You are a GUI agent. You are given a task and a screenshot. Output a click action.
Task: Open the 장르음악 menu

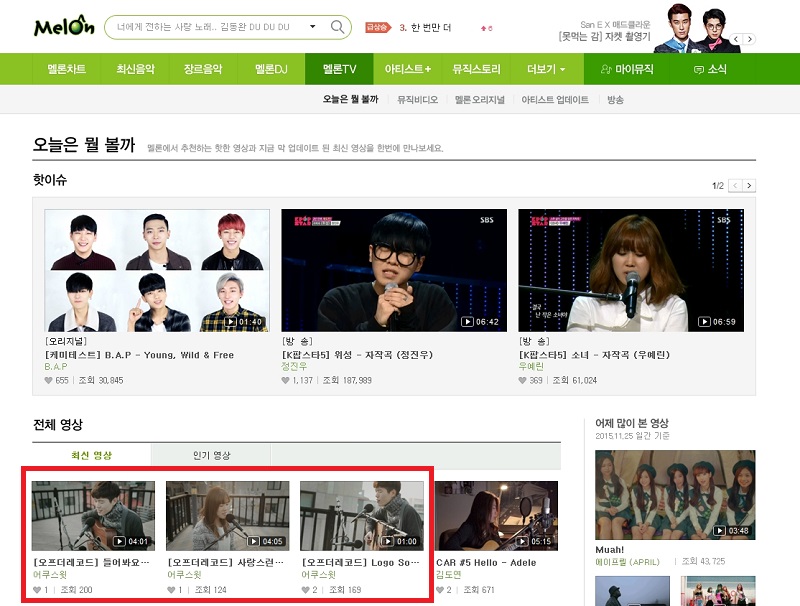203,69
